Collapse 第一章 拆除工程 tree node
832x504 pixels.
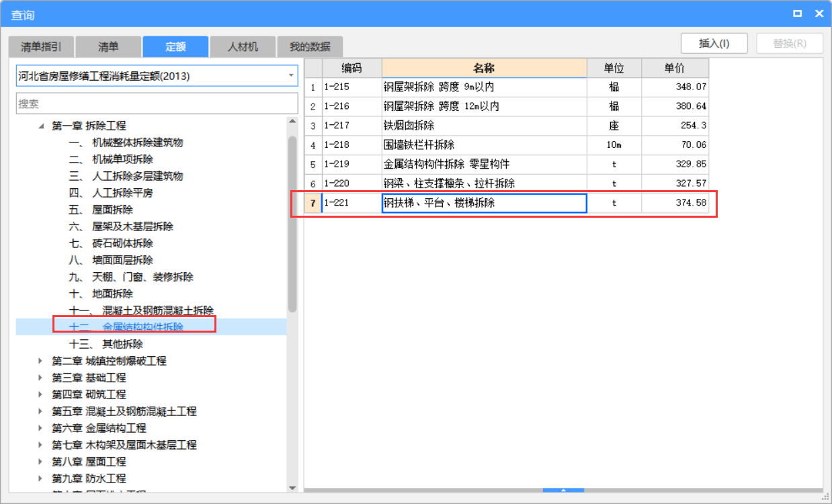[42, 126]
